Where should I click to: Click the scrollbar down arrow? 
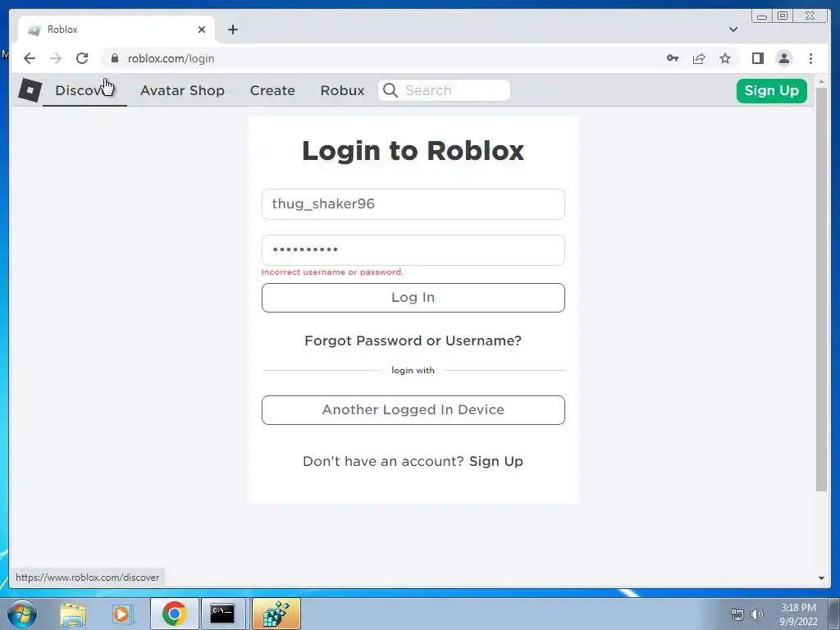tap(821, 578)
